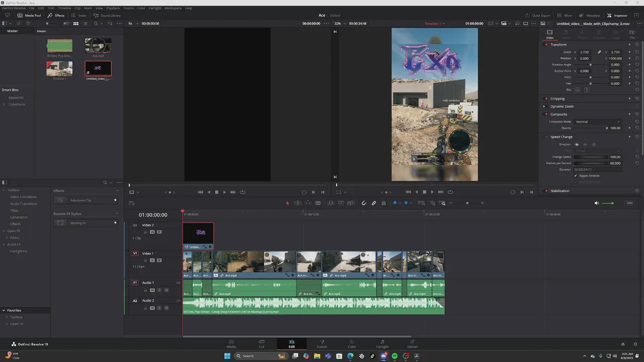Mute the Audio 2 track
Image resolution: width=644 pixels, height=362 pixels.
coord(167,308)
